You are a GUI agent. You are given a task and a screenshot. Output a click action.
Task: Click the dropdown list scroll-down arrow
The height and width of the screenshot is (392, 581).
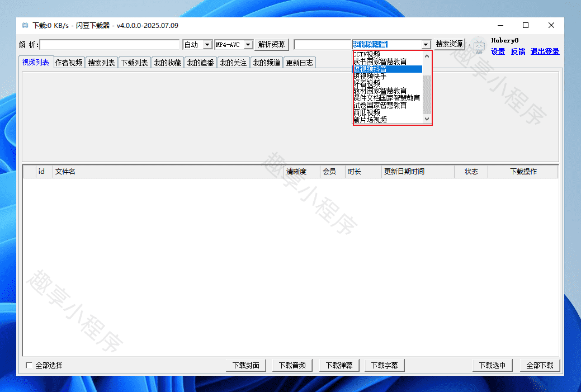427,119
